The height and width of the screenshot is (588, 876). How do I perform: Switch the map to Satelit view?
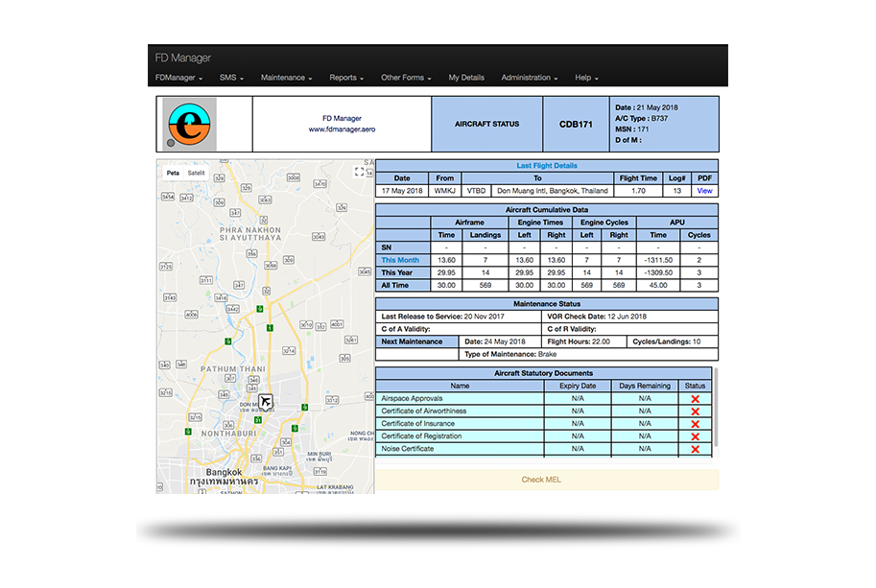[196, 173]
